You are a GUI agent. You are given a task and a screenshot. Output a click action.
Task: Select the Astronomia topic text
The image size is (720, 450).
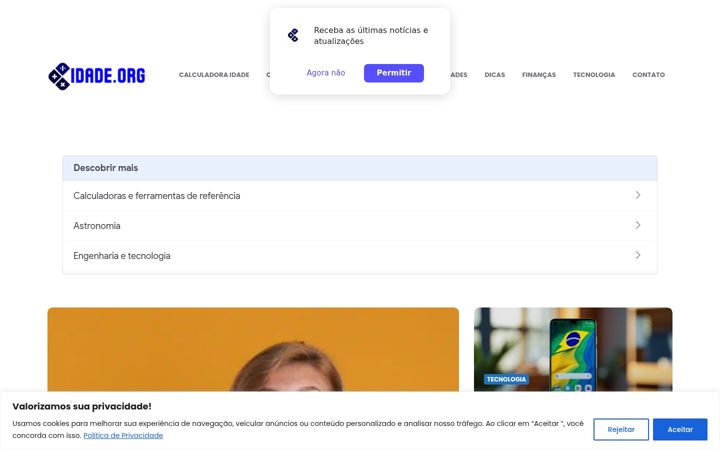point(97,225)
